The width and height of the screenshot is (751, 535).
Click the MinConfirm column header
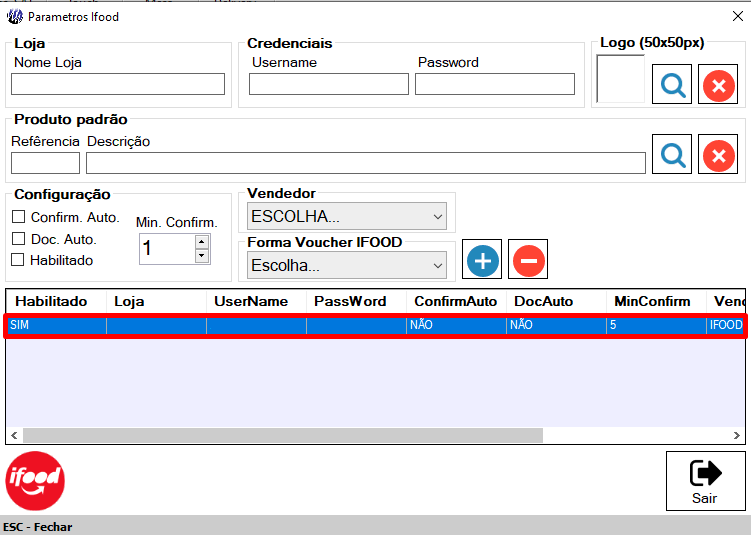pyautogui.click(x=656, y=301)
